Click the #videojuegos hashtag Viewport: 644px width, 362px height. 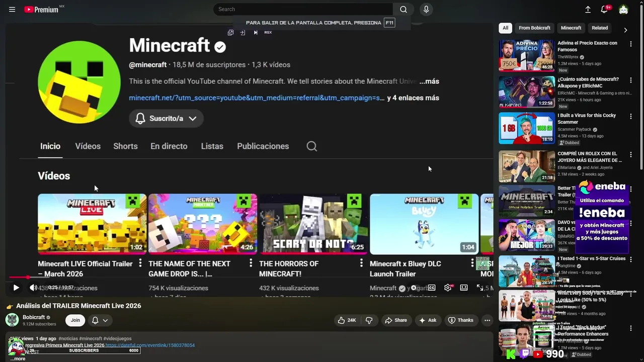[x=118, y=339]
